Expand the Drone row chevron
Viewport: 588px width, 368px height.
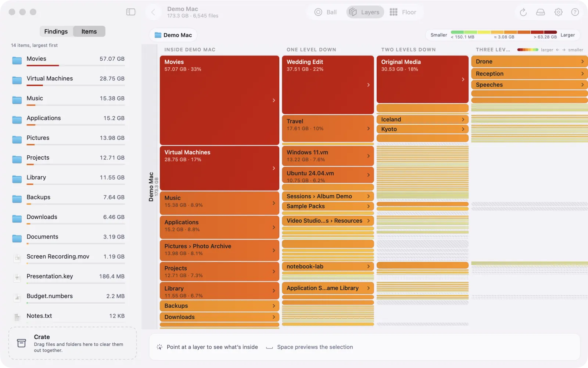(x=582, y=61)
